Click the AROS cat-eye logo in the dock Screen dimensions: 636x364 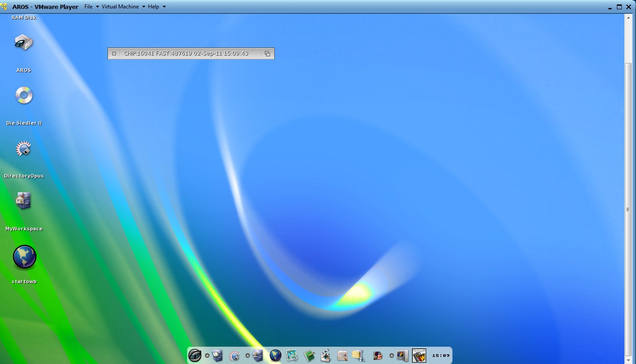195,355
